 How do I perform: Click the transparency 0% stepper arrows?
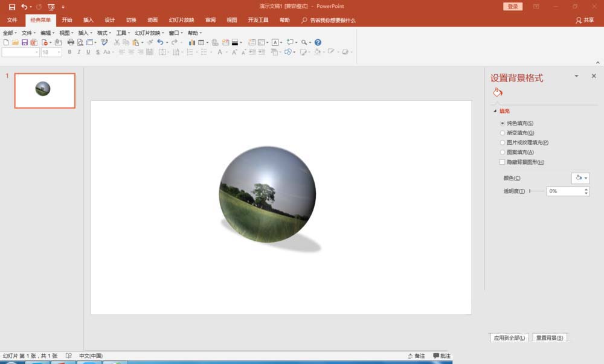[x=586, y=191]
